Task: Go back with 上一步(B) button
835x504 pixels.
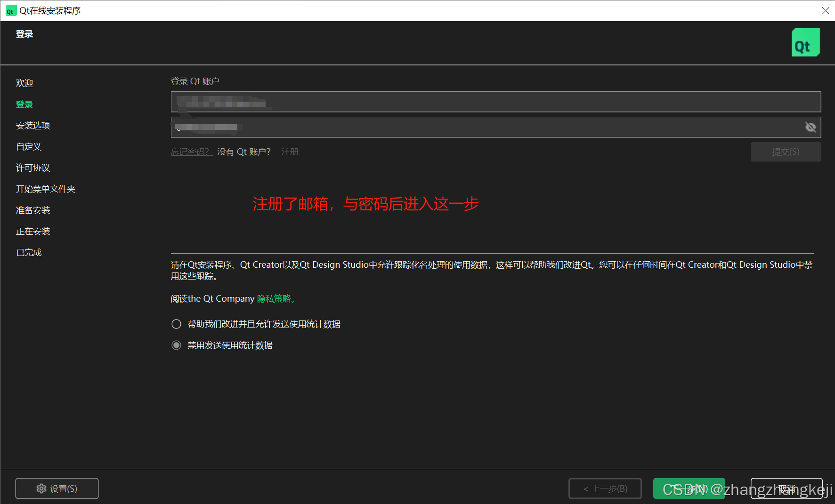Action: pyautogui.click(x=605, y=488)
